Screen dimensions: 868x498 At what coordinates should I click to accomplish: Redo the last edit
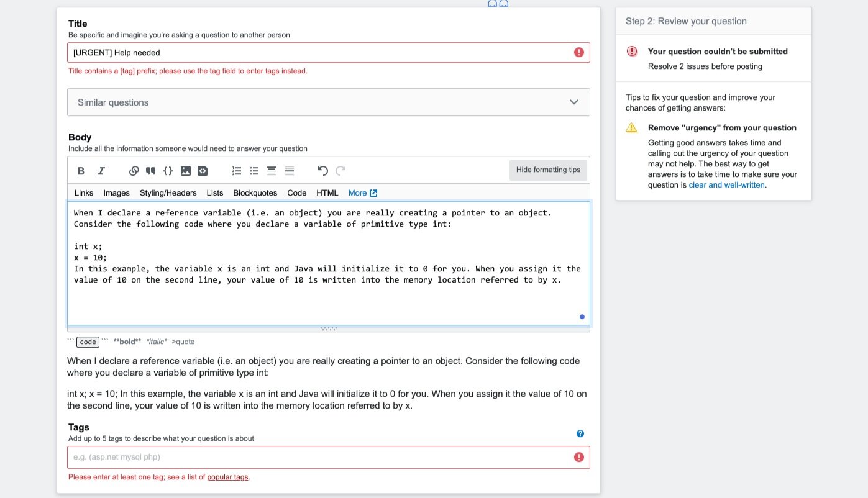click(x=340, y=171)
